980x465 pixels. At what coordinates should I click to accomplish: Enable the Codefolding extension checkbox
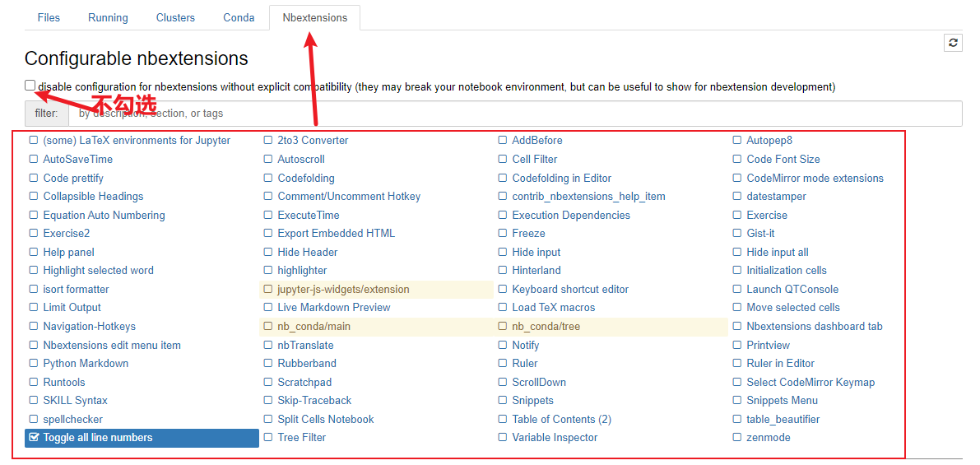click(268, 178)
